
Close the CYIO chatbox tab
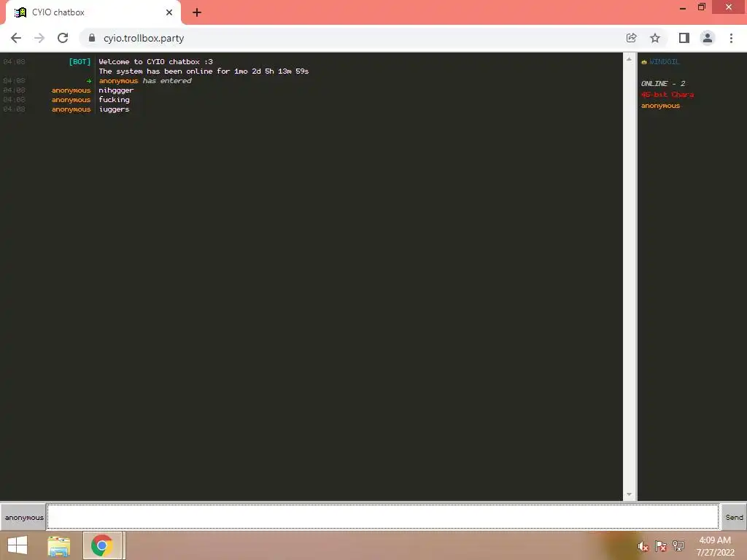click(x=169, y=12)
